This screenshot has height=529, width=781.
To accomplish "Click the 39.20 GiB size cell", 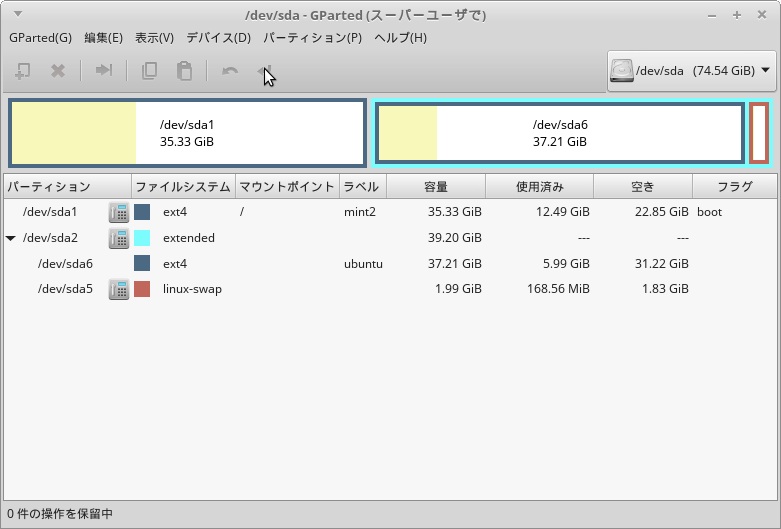I will point(454,238).
